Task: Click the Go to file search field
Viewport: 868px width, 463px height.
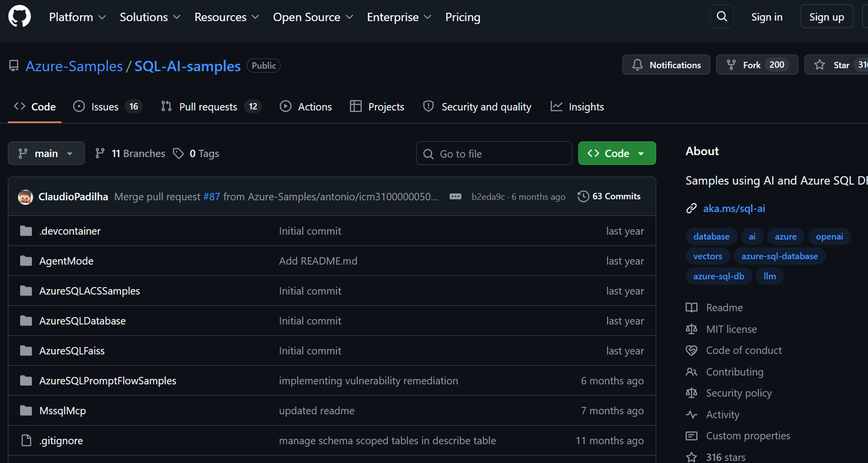Action: click(x=494, y=153)
